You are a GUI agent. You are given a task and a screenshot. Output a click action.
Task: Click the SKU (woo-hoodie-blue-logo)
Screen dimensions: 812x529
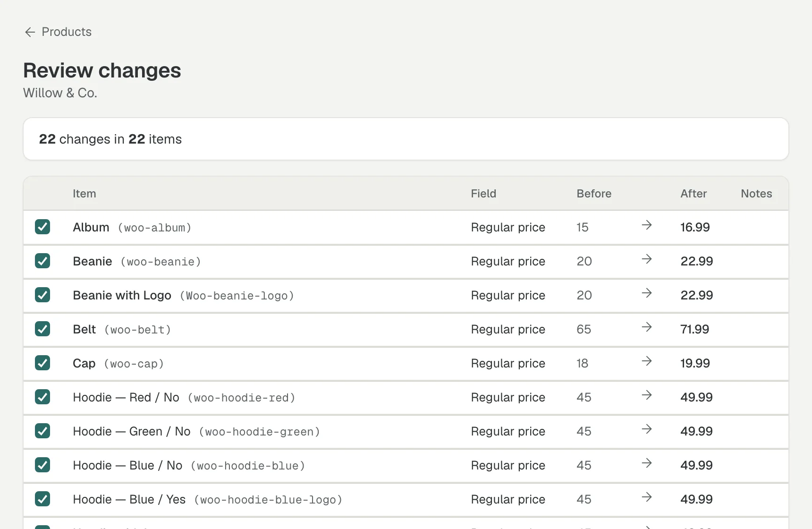(268, 500)
